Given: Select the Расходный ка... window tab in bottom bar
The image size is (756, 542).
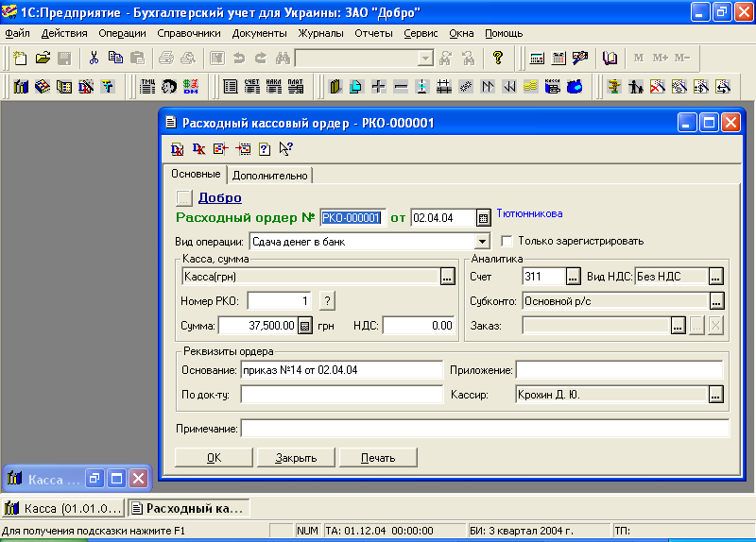Looking at the screenshot, I should (189, 508).
